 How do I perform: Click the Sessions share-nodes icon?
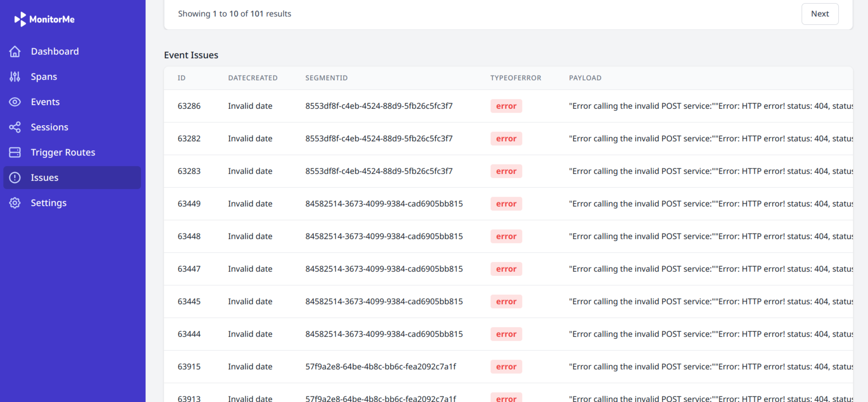[15, 127]
